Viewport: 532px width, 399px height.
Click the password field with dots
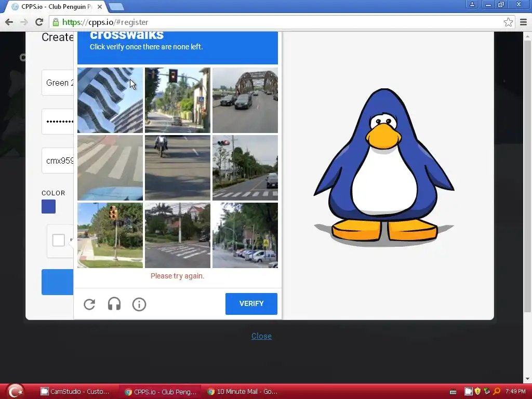[x=58, y=122]
